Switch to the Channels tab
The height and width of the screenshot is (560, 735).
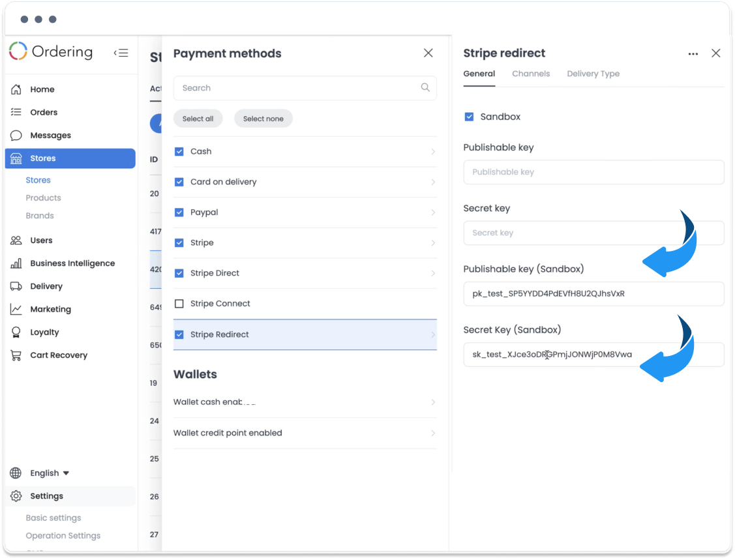(x=531, y=74)
